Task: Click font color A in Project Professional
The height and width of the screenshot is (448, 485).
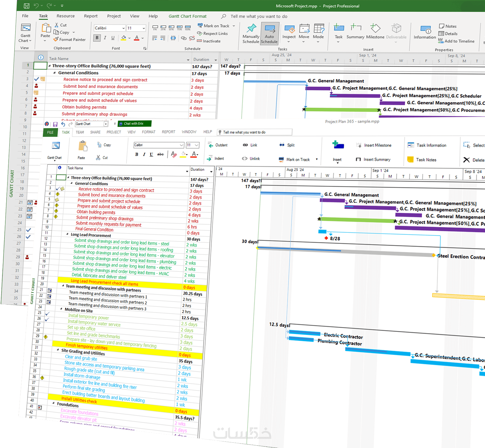Action: 137,38
